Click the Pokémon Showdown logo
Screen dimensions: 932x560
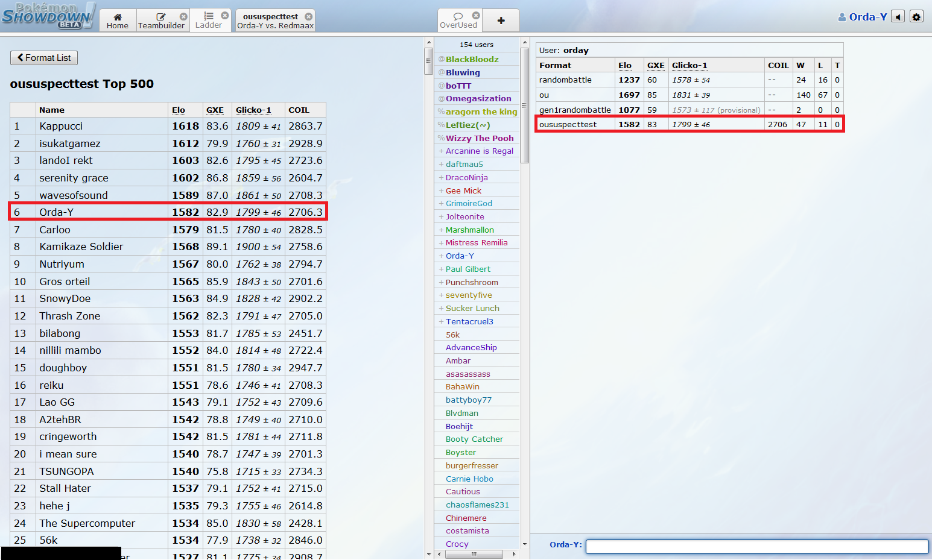(x=47, y=16)
